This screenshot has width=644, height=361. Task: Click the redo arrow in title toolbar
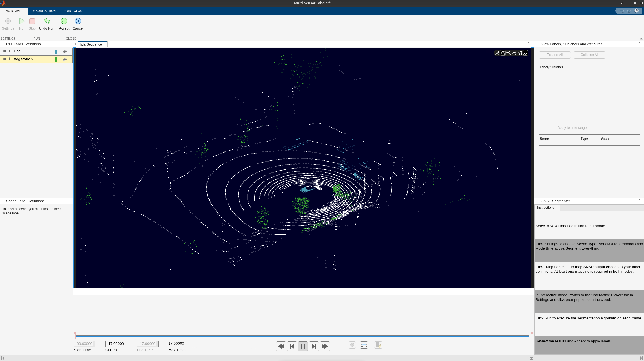629,11
